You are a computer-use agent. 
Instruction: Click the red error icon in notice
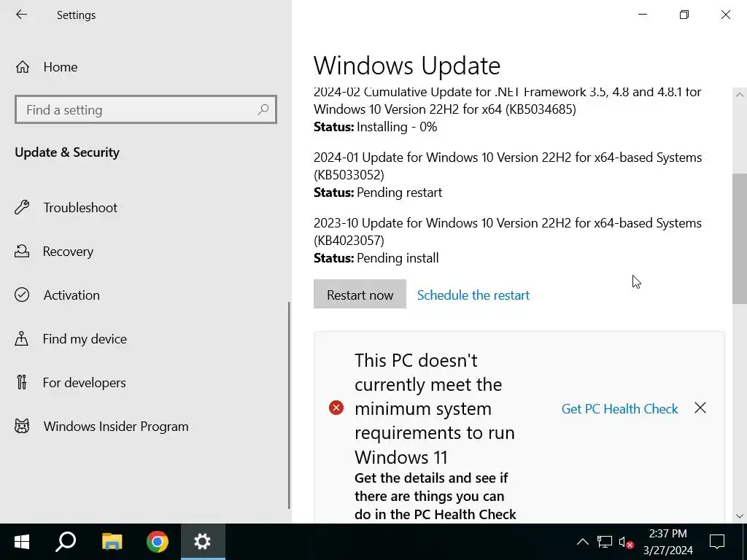336,408
